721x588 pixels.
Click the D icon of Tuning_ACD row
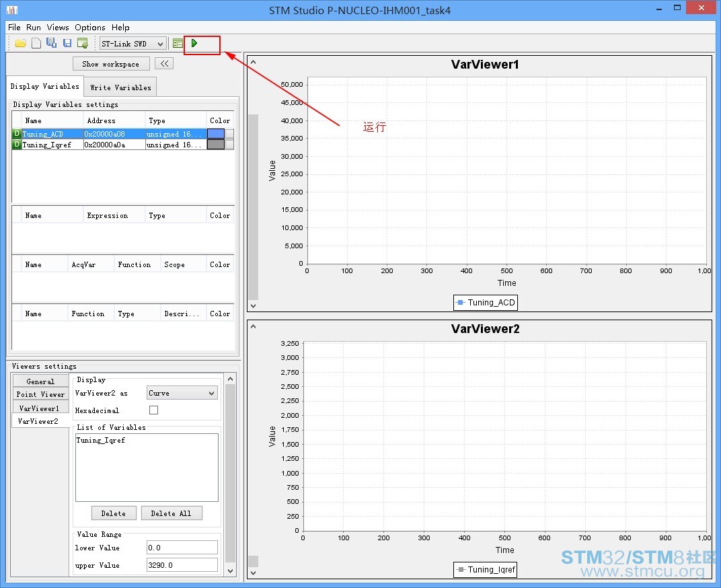[x=17, y=134]
